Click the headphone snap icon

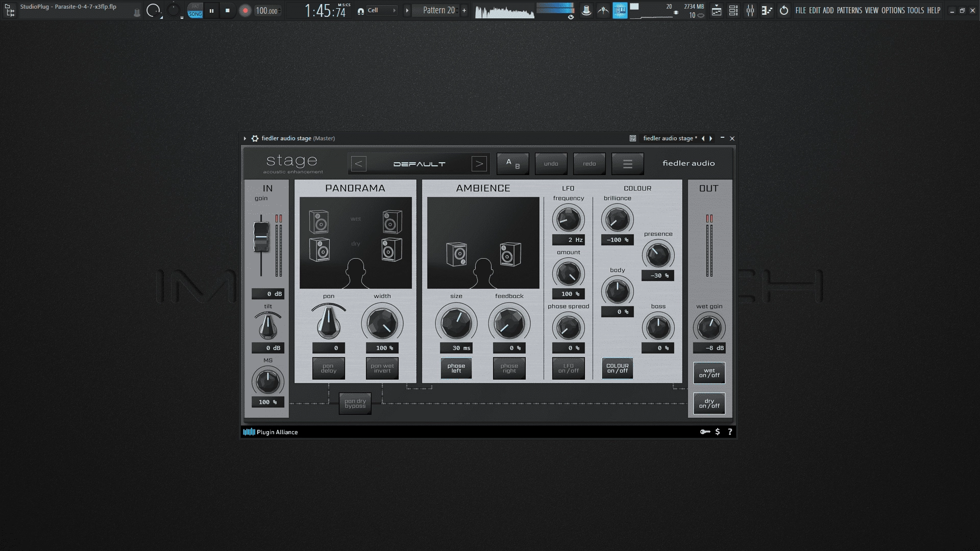pyautogui.click(x=361, y=11)
